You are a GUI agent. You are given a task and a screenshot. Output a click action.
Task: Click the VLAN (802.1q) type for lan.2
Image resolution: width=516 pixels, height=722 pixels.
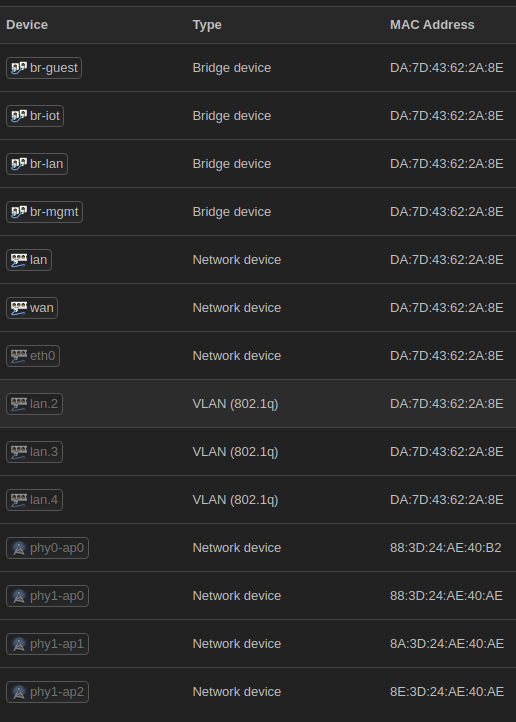tap(235, 404)
